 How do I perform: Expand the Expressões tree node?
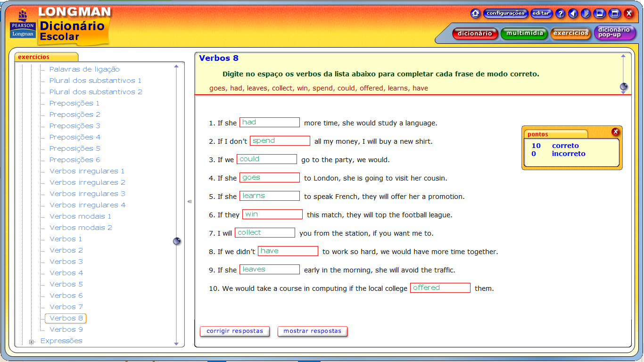[31, 342]
